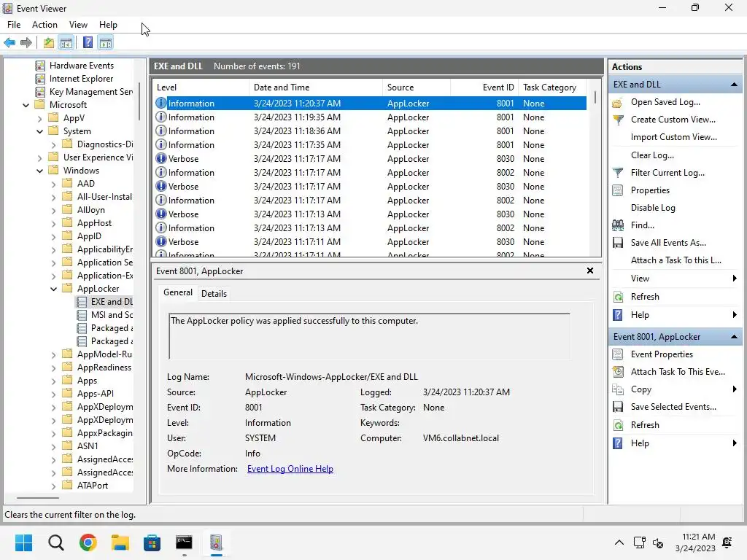Screen dimensions: 747x560
Task: Switch to the Details tab
Action: coord(214,294)
